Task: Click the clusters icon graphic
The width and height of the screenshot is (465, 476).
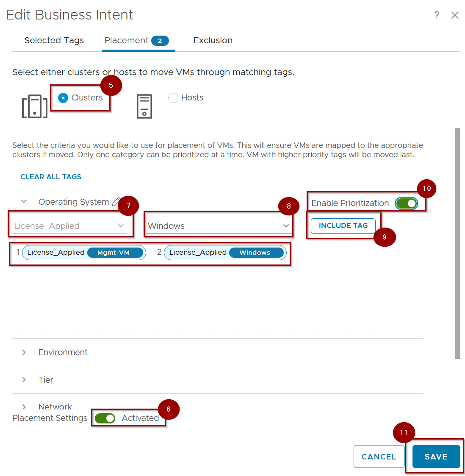Action: [x=34, y=106]
